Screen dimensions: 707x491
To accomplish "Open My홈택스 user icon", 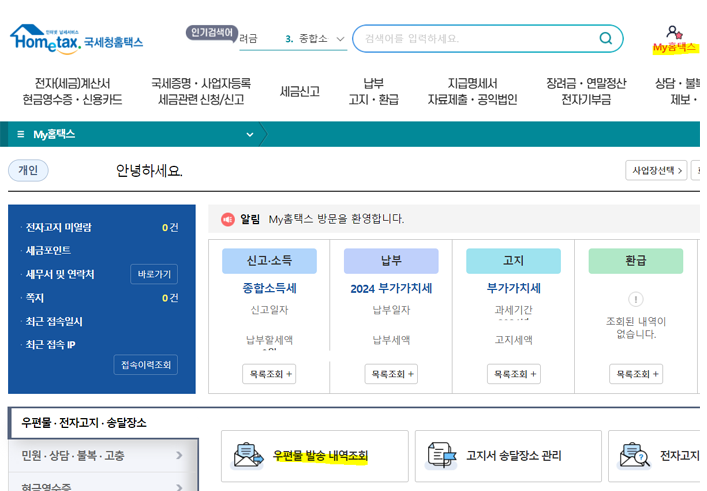I will point(674,32).
